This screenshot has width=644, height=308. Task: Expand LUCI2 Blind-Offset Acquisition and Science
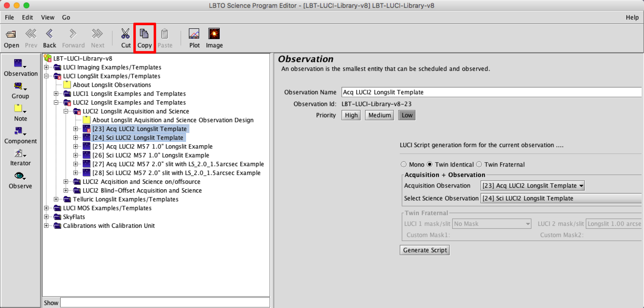coord(66,190)
